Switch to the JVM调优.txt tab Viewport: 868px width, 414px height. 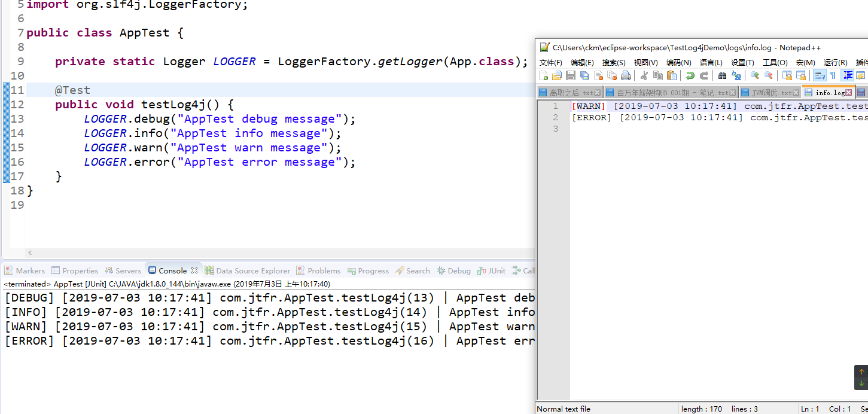click(770, 93)
